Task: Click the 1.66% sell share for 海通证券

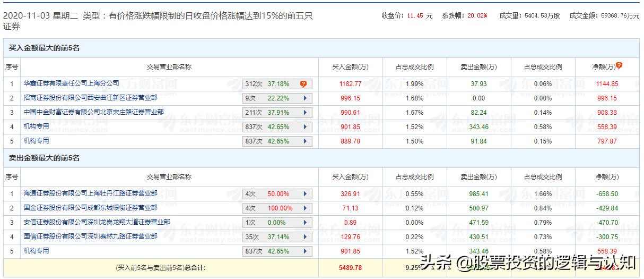Action: (543, 194)
